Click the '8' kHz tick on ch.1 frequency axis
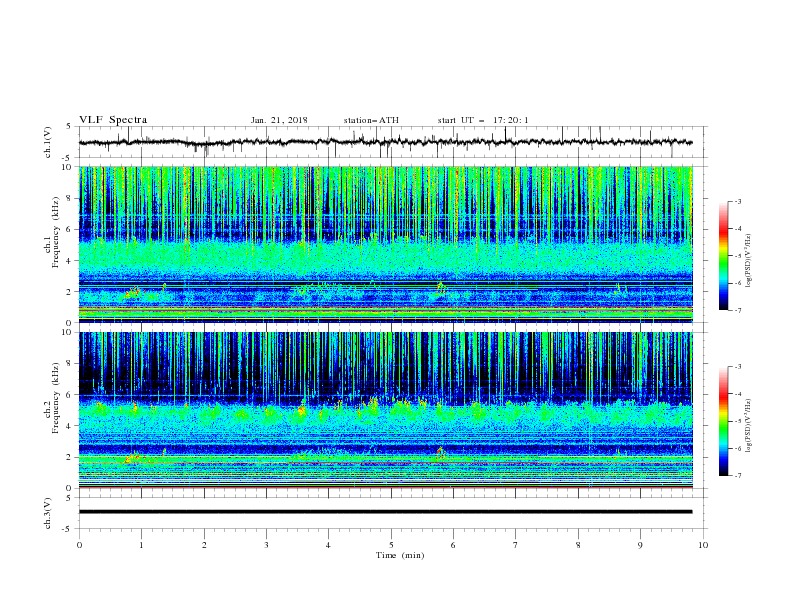This screenshot has height=612, width=792. coord(70,198)
